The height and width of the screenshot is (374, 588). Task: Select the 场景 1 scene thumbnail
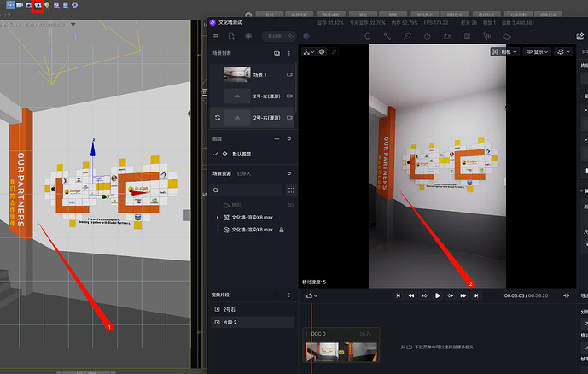[237, 74]
